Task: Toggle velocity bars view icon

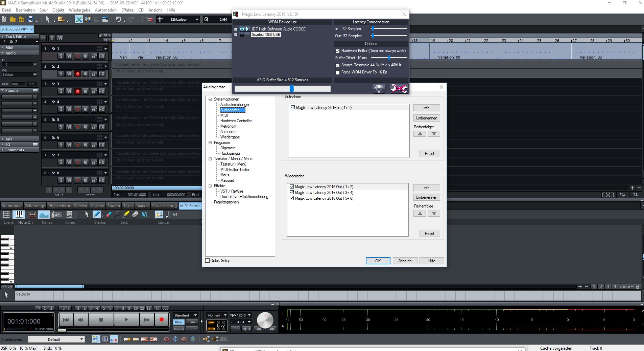Action: pyautogui.click(x=44, y=214)
